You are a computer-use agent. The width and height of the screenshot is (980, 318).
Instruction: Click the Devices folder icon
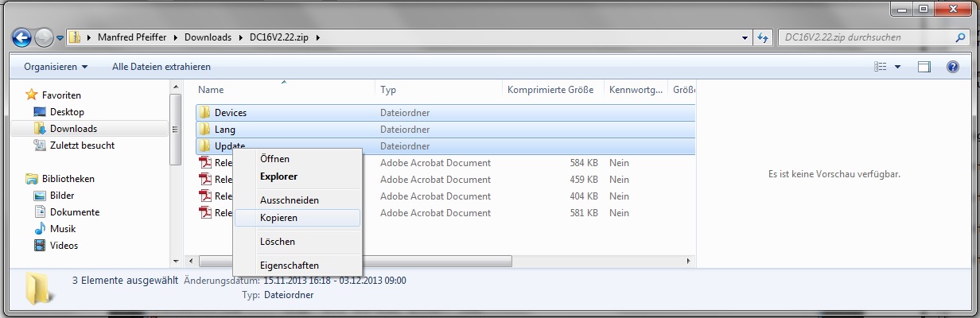[204, 113]
